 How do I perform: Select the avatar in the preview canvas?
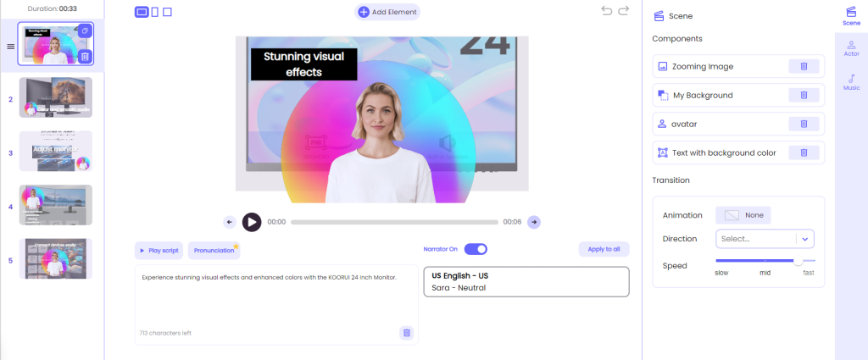[x=379, y=144]
